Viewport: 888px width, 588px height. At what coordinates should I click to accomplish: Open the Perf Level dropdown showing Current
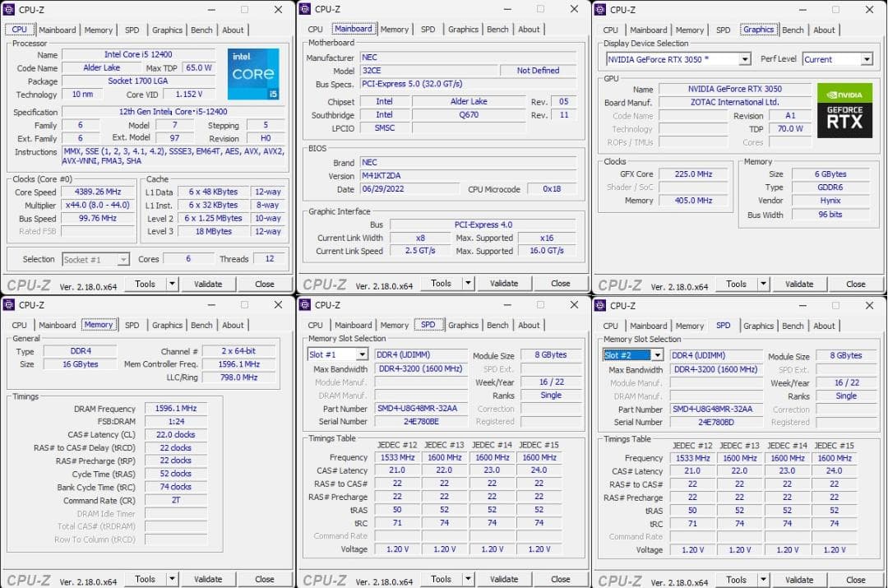(x=838, y=58)
